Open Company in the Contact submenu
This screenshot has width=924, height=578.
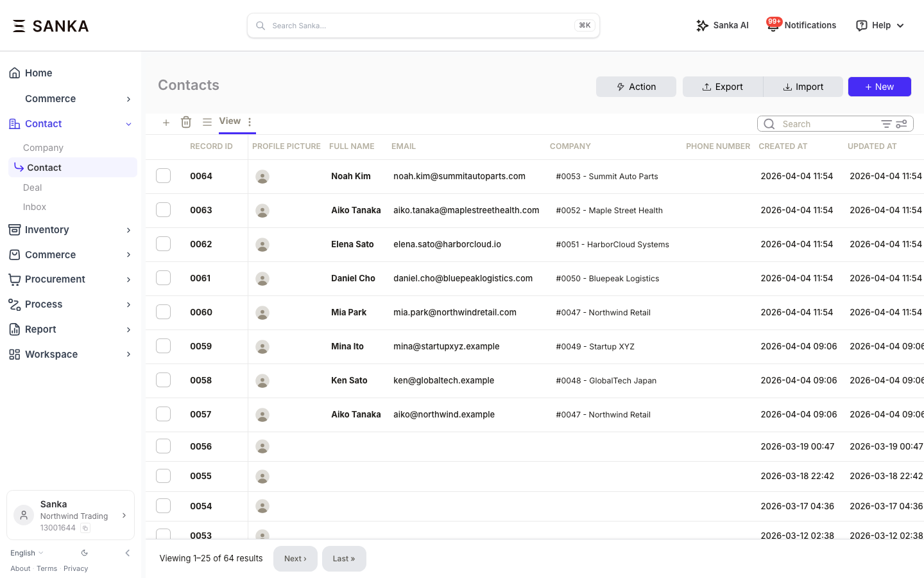pos(43,148)
